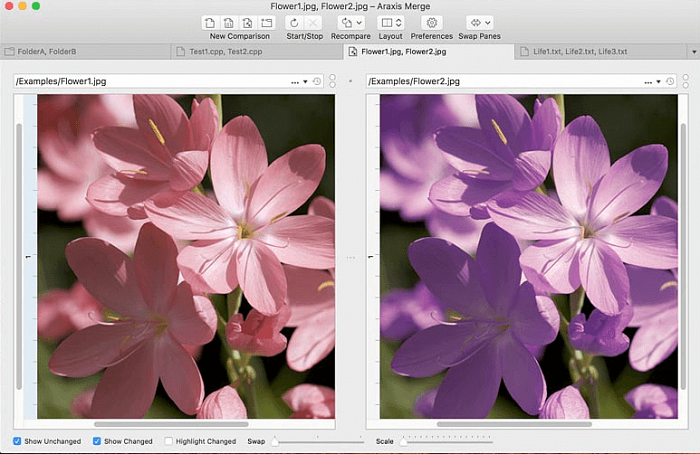Click the Layout pane icon
Screen dimensions: 700x454
pos(387,23)
